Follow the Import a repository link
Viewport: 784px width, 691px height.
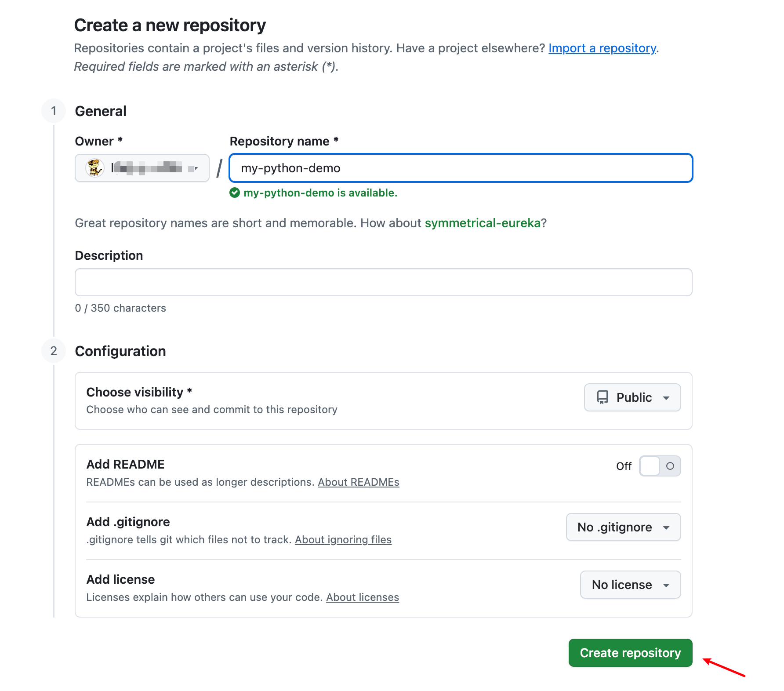click(x=602, y=48)
